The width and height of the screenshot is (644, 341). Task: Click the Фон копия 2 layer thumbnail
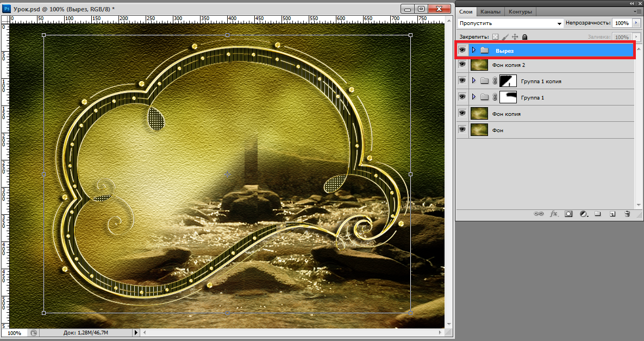(479, 65)
